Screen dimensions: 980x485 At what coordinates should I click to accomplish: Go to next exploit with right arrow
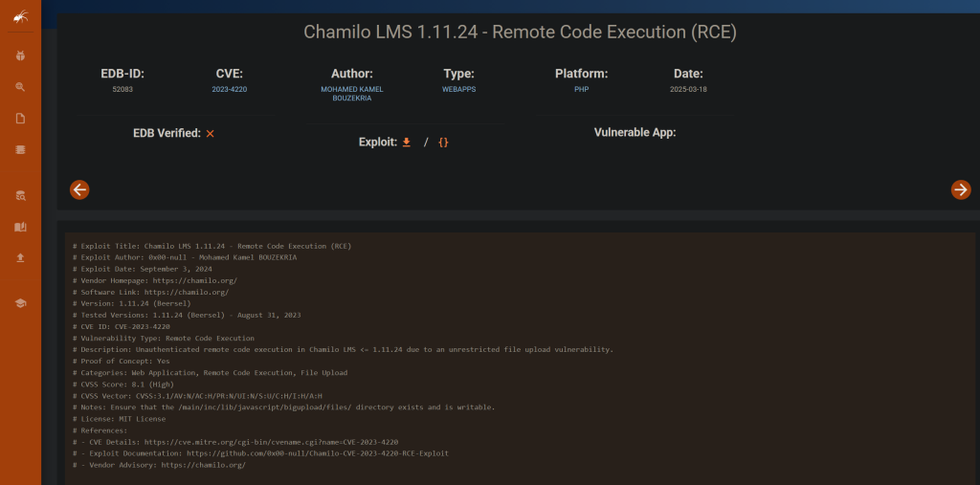(960, 189)
